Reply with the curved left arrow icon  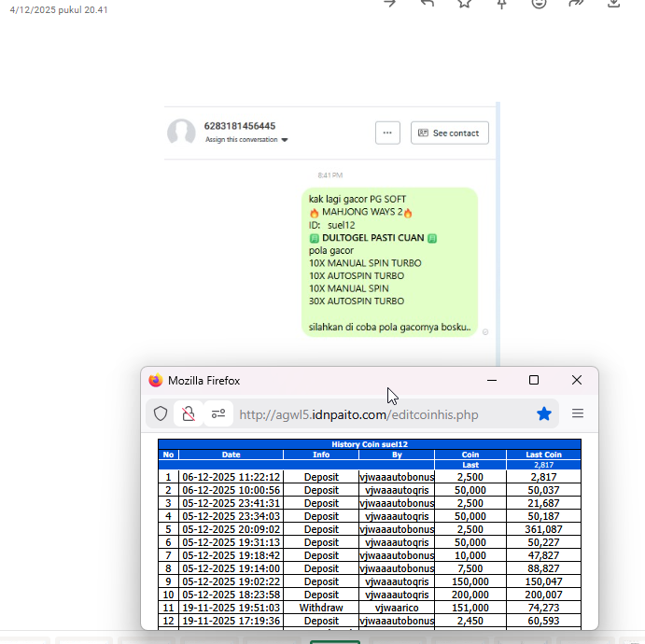428,4
